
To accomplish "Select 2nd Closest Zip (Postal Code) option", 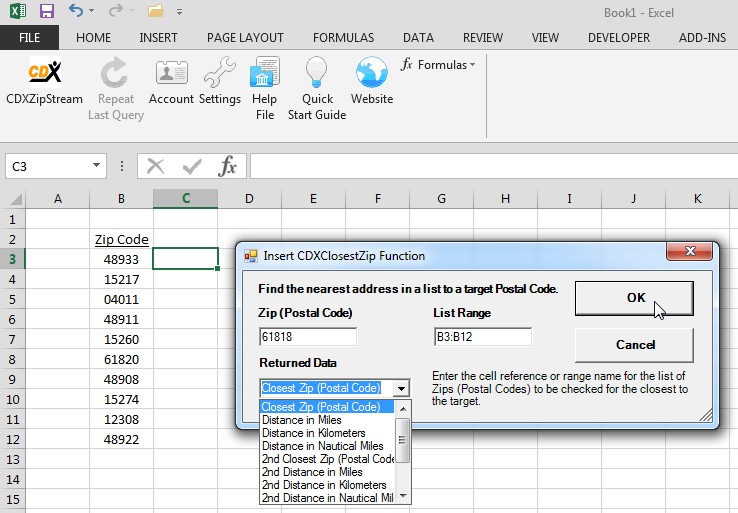I will 328,459.
